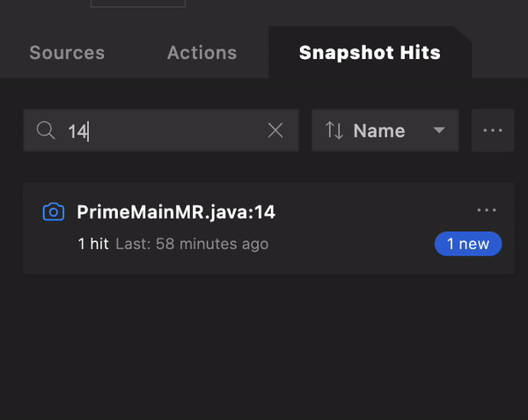Open the toolbar three-dot options menu

493,131
